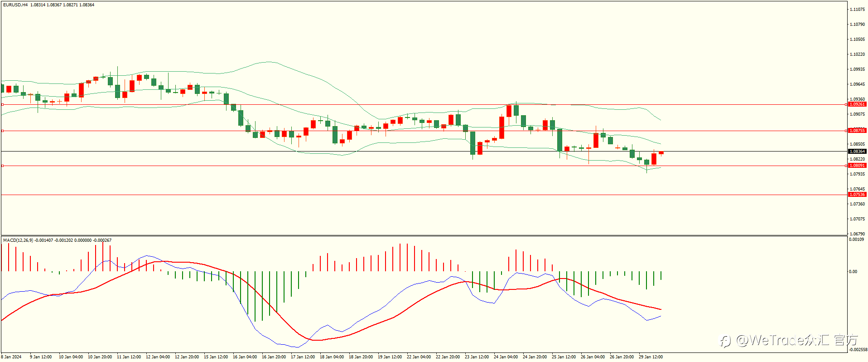Click the black 1.08364 current price tag
This screenshot has width=868, height=362.
tap(857, 152)
